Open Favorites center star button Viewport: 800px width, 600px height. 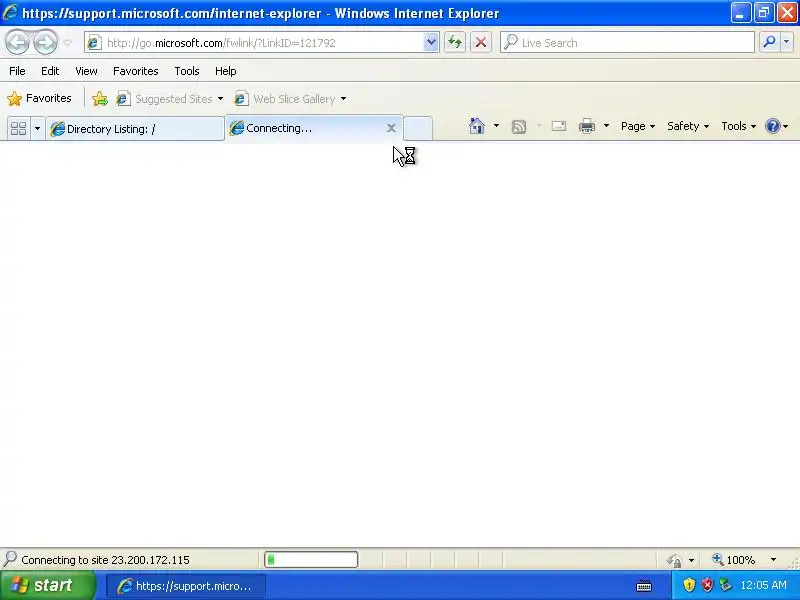tap(39, 98)
